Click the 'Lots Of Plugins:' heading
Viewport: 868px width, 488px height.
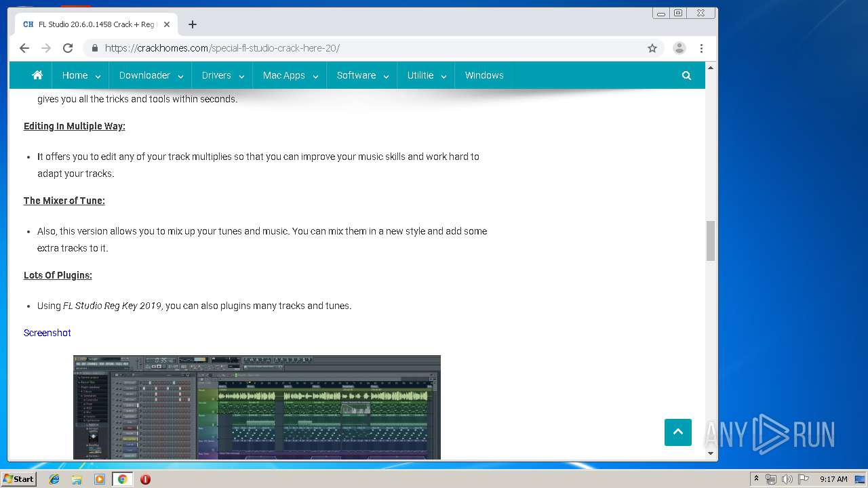(58, 275)
